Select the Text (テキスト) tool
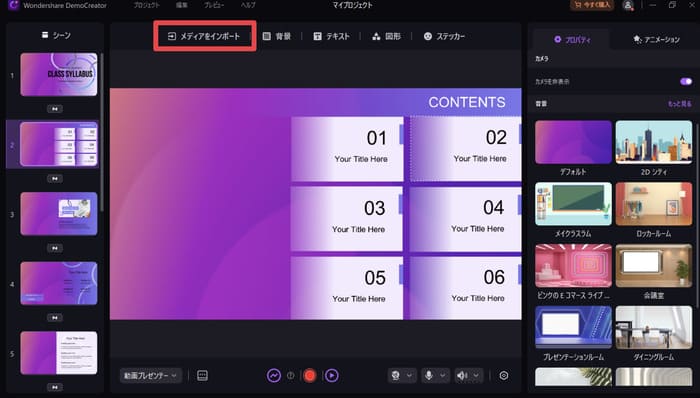Image resolution: width=700 pixels, height=398 pixels. 331,36
